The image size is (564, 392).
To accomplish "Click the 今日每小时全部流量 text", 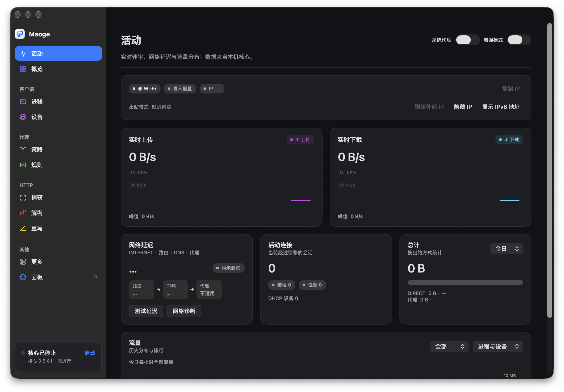I will [x=151, y=362].
